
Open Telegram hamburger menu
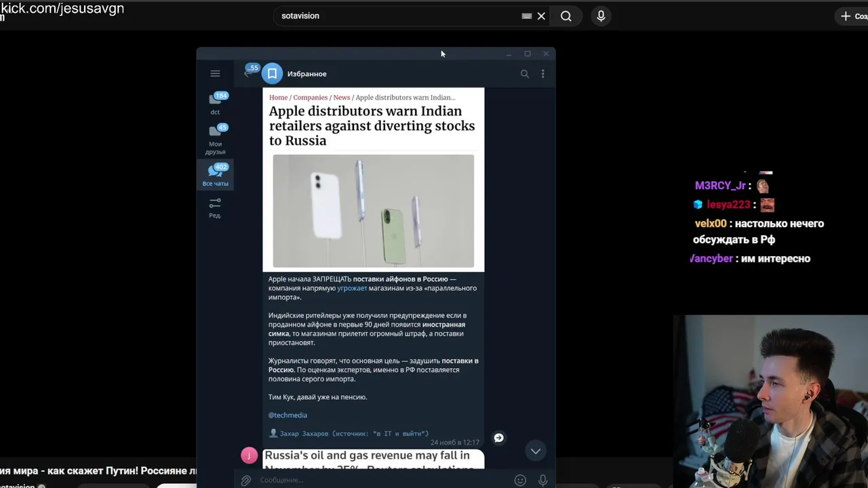point(215,74)
